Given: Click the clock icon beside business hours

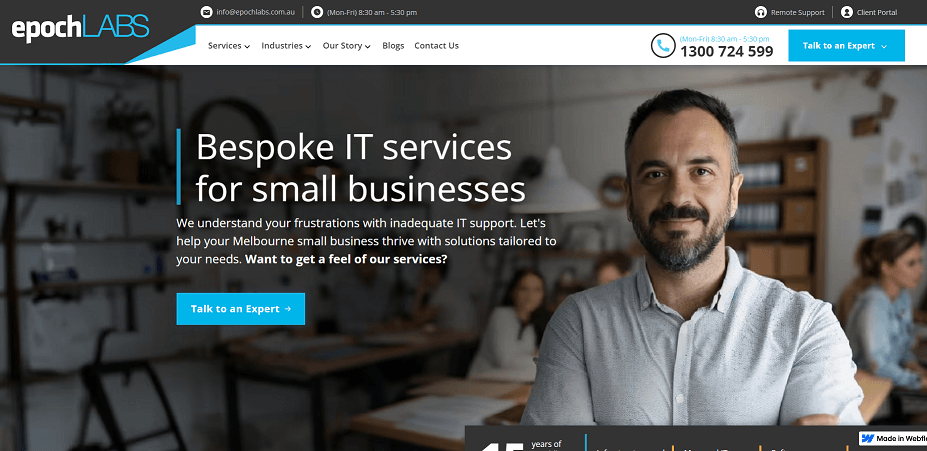Looking at the screenshot, I should (x=317, y=12).
